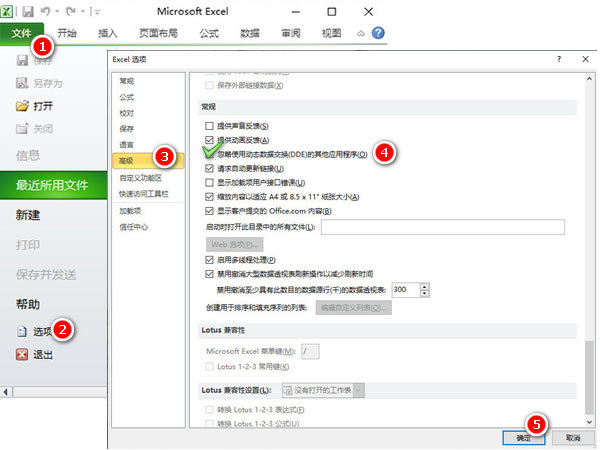Screen dimensions: 600x450
Task: Toggle disable undo for large PivotTable refresh
Action: click(x=209, y=274)
